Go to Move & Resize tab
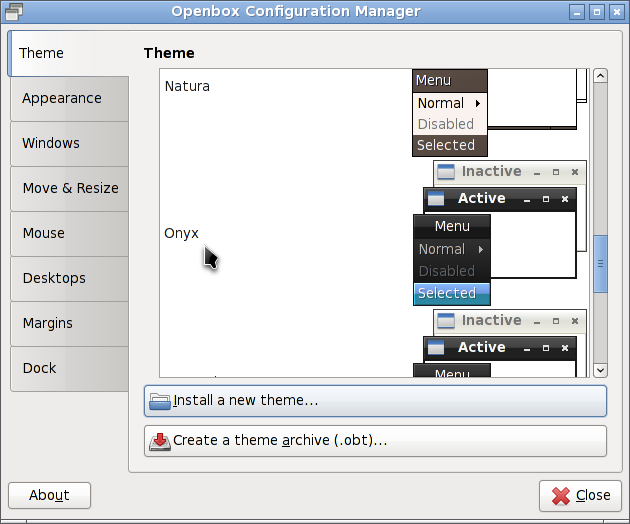 point(70,188)
